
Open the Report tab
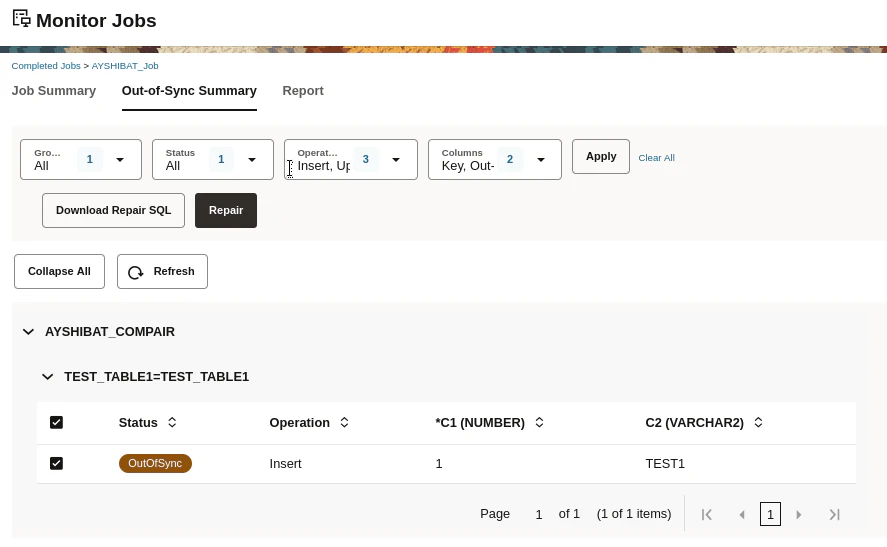[303, 91]
